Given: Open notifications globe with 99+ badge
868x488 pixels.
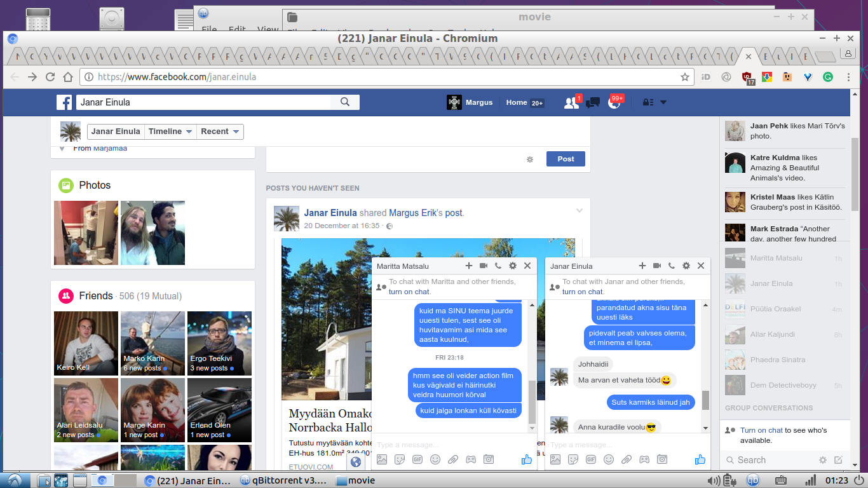Looking at the screenshot, I should pos(614,102).
